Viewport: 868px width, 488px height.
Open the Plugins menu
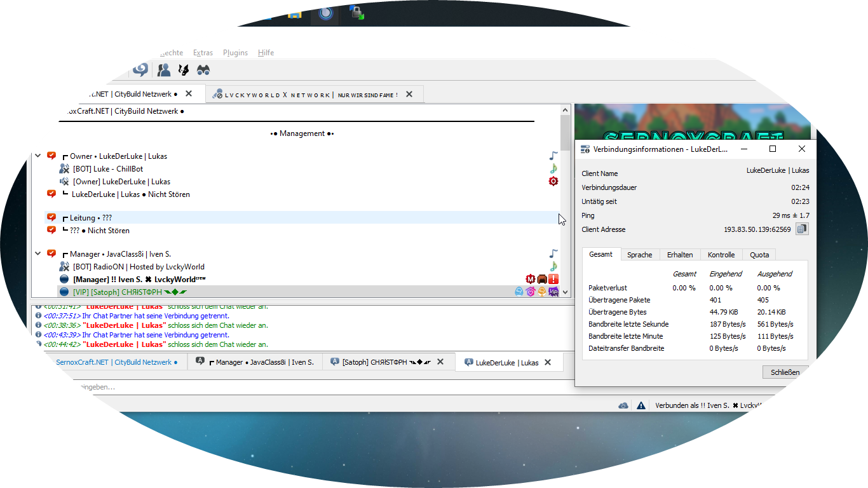pyautogui.click(x=235, y=53)
